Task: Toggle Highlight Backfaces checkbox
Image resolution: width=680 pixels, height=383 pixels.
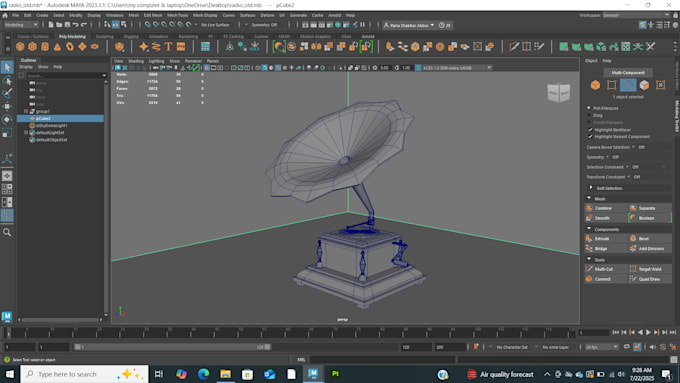Action: click(x=590, y=130)
